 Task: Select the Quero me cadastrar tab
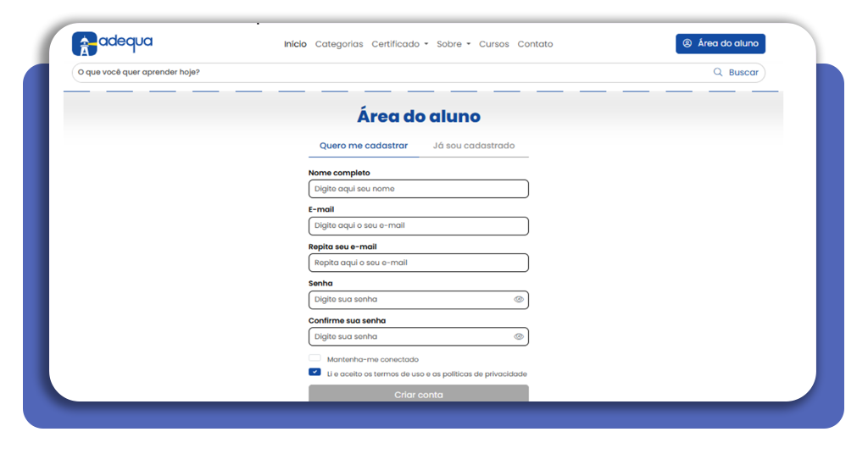(363, 146)
